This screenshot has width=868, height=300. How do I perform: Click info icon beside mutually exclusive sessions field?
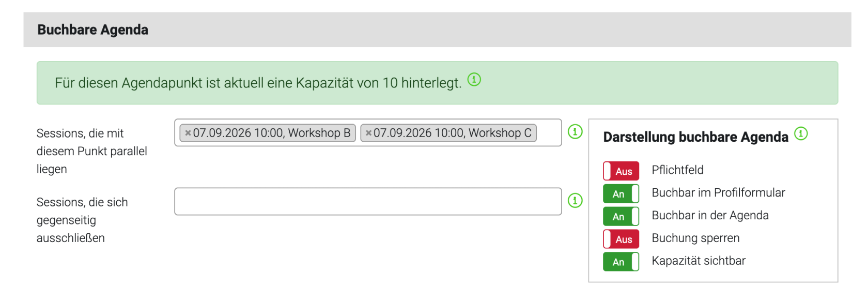click(575, 201)
